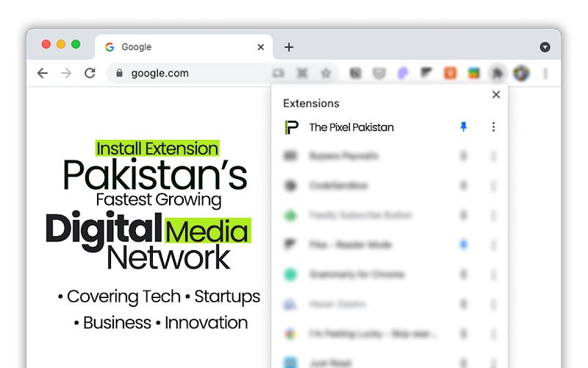Select the Google tab

176,47
